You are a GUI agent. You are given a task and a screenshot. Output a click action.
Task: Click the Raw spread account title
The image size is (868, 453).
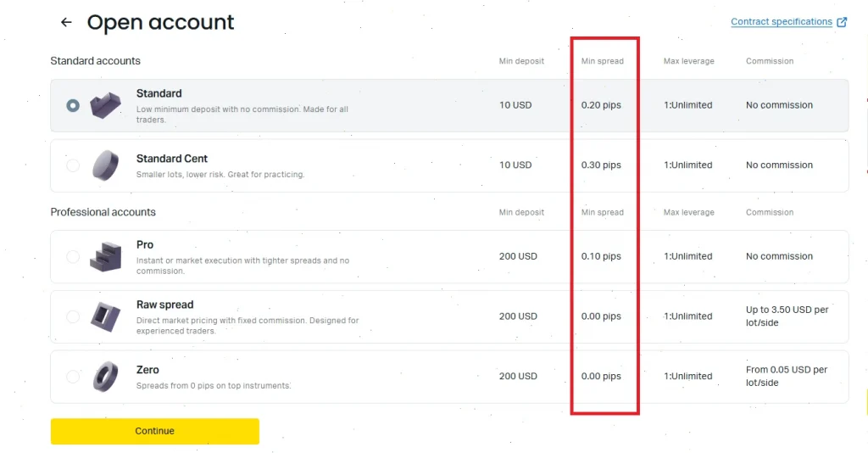(x=165, y=305)
